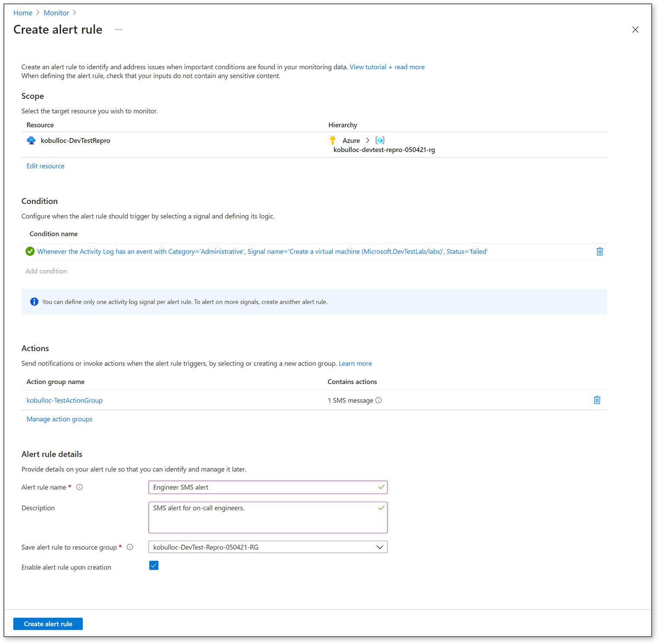Screen dimensions: 659x644
Task: Remove kobulloc-TestActionGroup using its trash icon
Action: (x=597, y=400)
